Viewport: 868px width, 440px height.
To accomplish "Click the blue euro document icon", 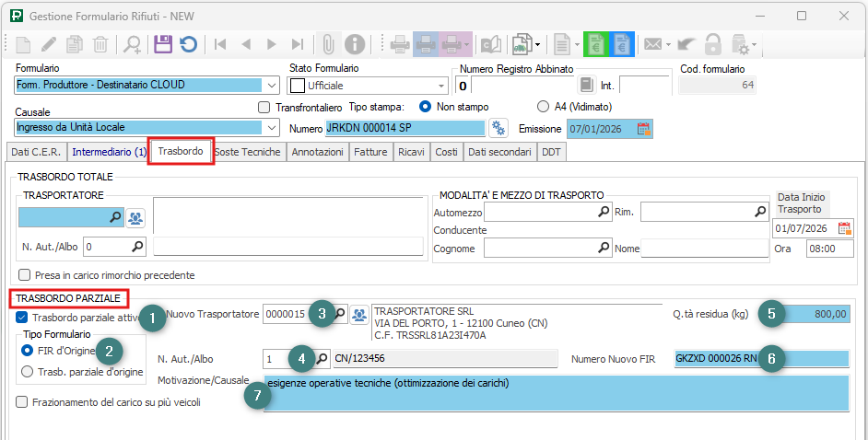I will pyautogui.click(x=622, y=43).
